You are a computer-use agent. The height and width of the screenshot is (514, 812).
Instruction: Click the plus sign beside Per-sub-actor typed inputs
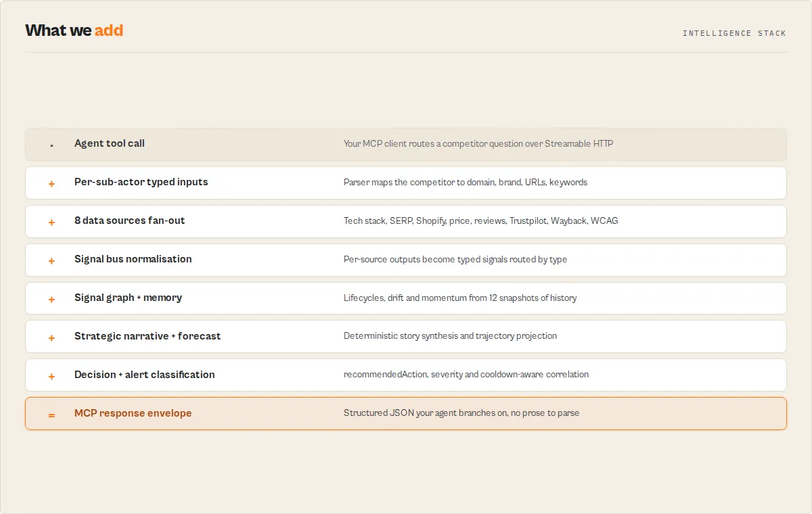point(51,183)
